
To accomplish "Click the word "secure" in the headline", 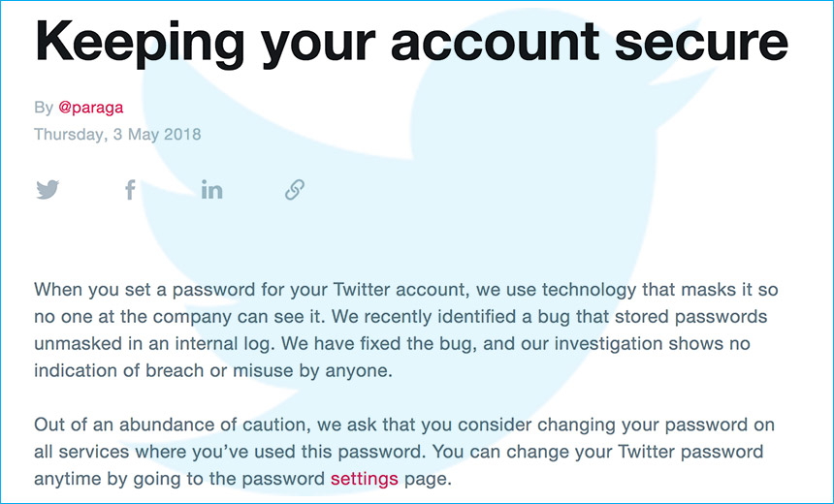I will (x=701, y=43).
